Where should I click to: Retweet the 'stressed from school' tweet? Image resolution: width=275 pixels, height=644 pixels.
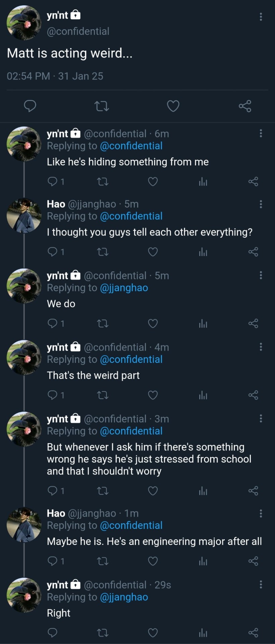(x=102, y=491)
